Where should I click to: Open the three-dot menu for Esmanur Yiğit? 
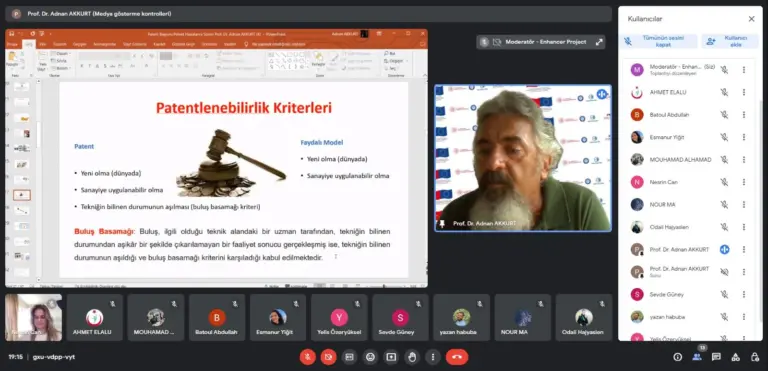click(744, 137)
